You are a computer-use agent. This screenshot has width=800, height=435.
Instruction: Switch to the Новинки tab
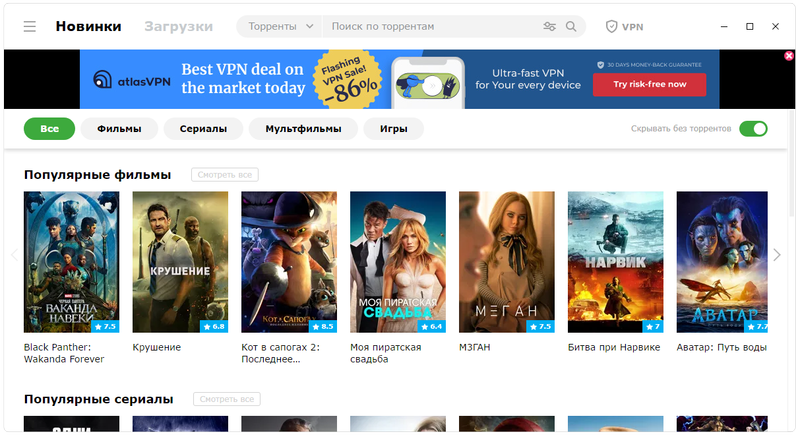[88, 27]
